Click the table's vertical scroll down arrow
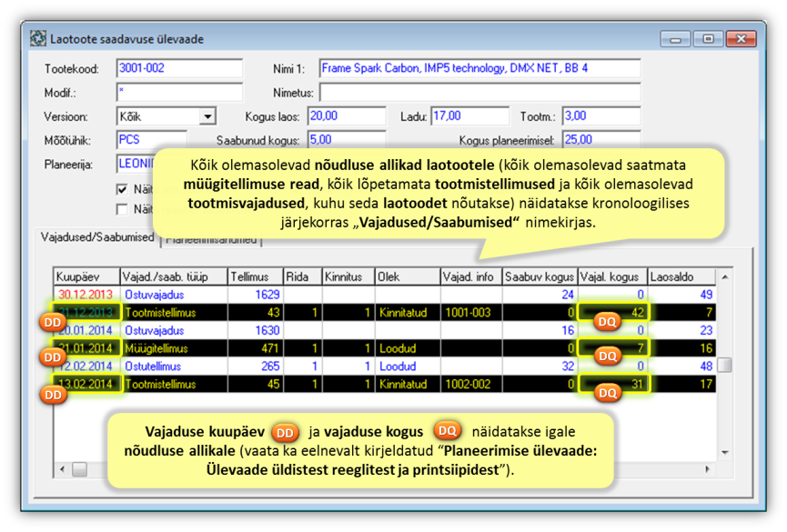Viewport: 787px width, 532px height. (x=725, y=453)
